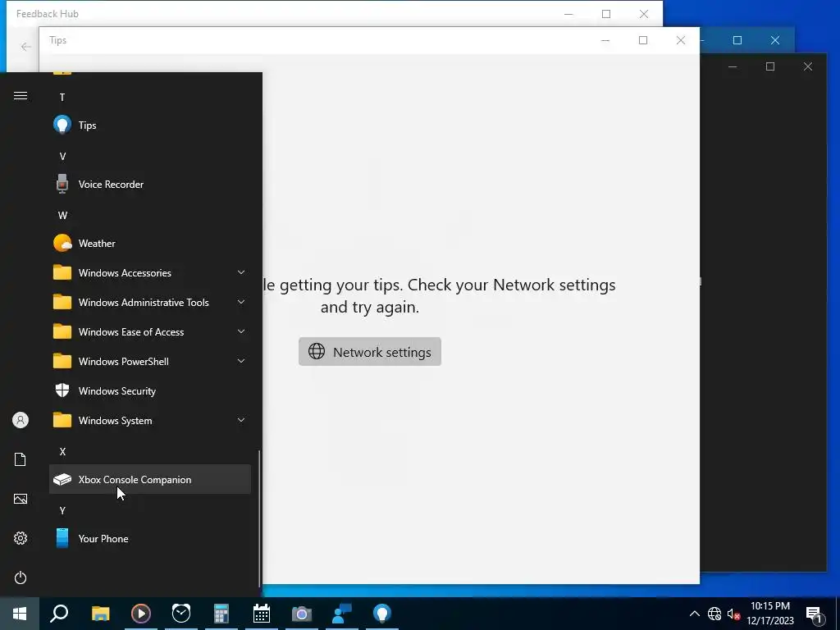Go back in Feedback Hub window

(25, 47)
